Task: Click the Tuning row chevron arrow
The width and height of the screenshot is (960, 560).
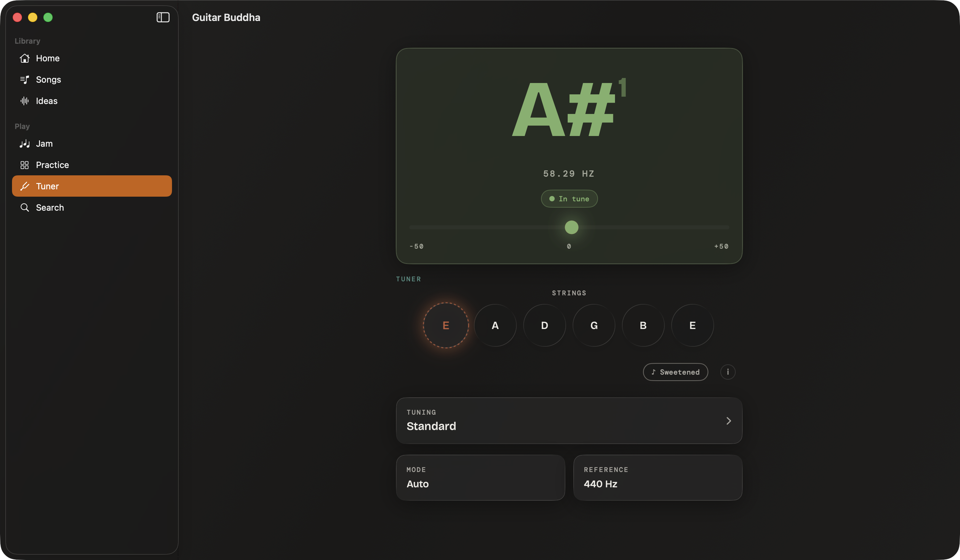Action: 728,421
